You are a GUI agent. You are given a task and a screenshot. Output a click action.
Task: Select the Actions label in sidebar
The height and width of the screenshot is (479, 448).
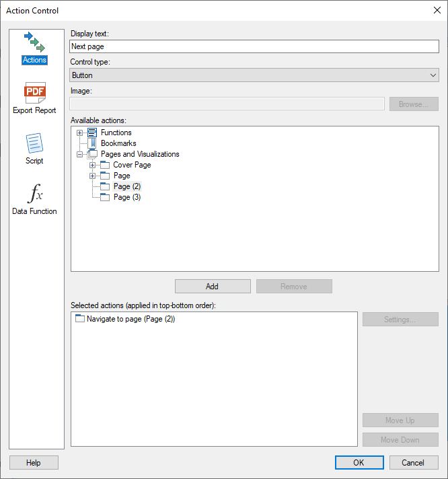[34, 60]
